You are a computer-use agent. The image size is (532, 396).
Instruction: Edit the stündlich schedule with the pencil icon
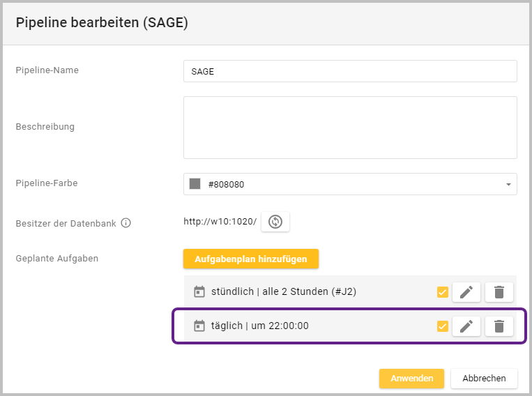(x=466, y=292)
